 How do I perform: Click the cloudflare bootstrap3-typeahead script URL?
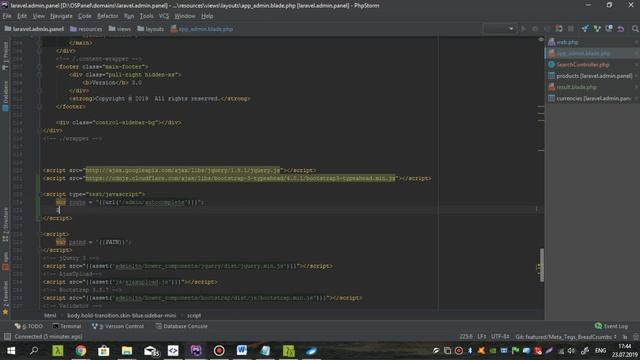240,178
